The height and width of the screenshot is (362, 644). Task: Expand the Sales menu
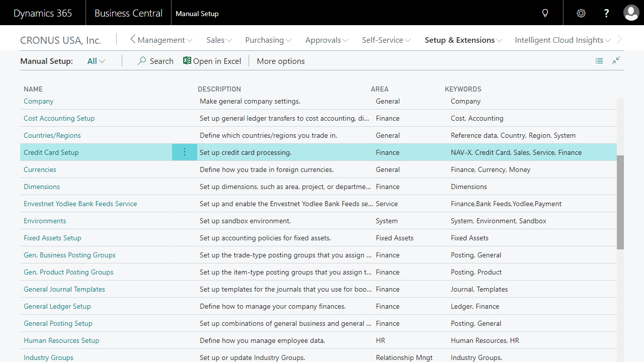click(219, 40)
